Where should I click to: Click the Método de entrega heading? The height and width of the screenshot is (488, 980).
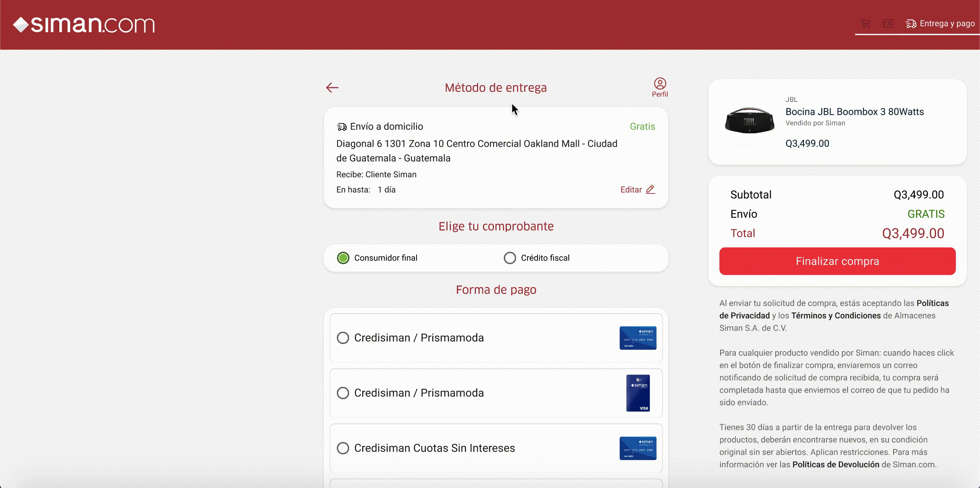pos(496,88)
